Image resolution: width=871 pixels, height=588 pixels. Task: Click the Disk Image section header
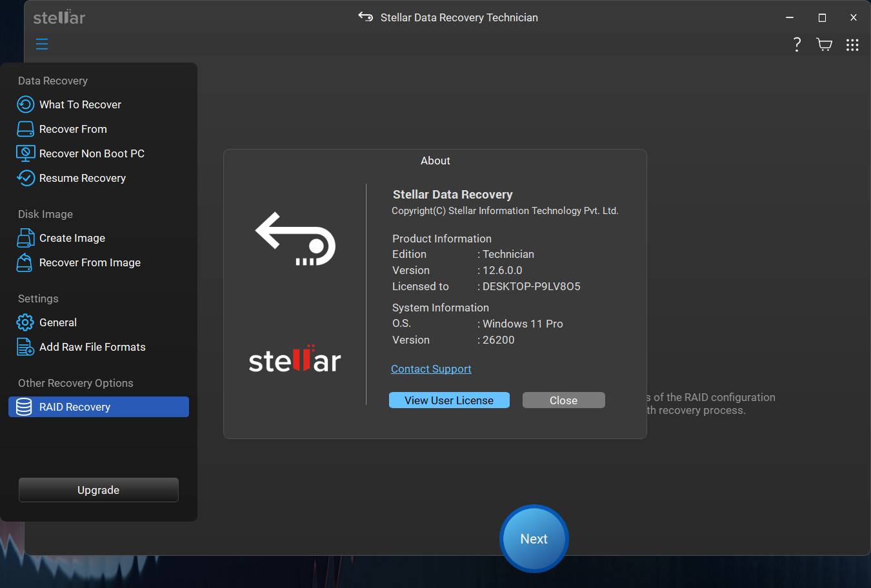[x=45, y=214]
